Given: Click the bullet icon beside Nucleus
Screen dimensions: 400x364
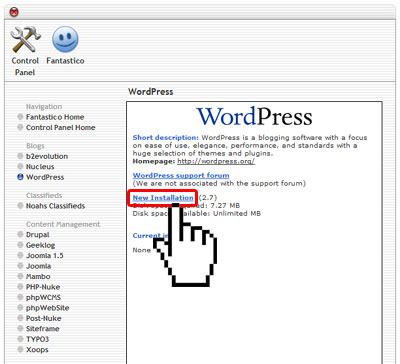Looking at the screenshot, I should pyautogui.click(x=20, y=166).
